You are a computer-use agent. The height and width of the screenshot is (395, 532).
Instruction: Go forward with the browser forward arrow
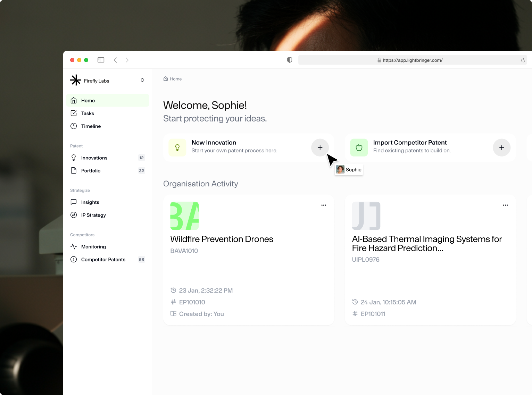coord(127,60)
